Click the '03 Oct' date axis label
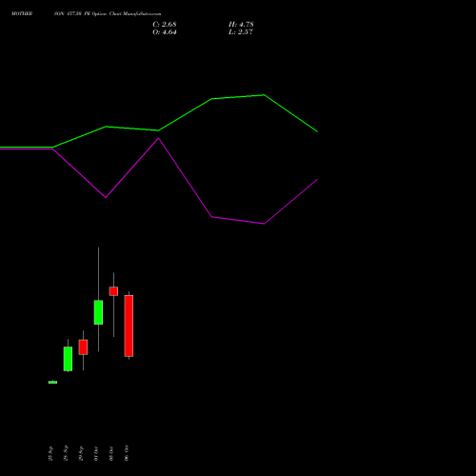The image size is (476, 476). click(x=111, y=453)
